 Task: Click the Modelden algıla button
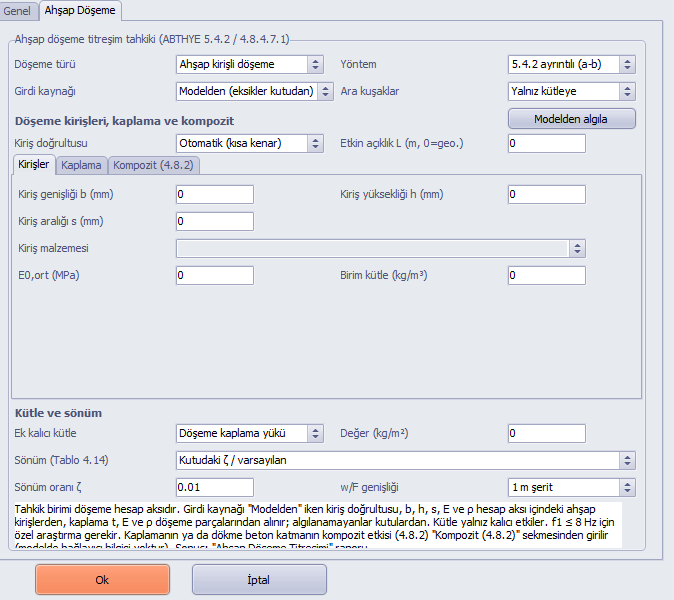pos(571,119)
